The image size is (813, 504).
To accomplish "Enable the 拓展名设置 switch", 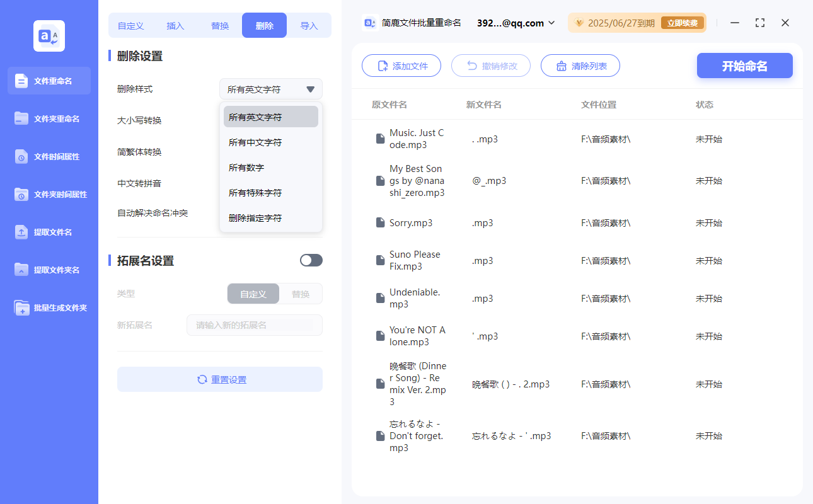I will pyautogui.click(x=311, y=260).
